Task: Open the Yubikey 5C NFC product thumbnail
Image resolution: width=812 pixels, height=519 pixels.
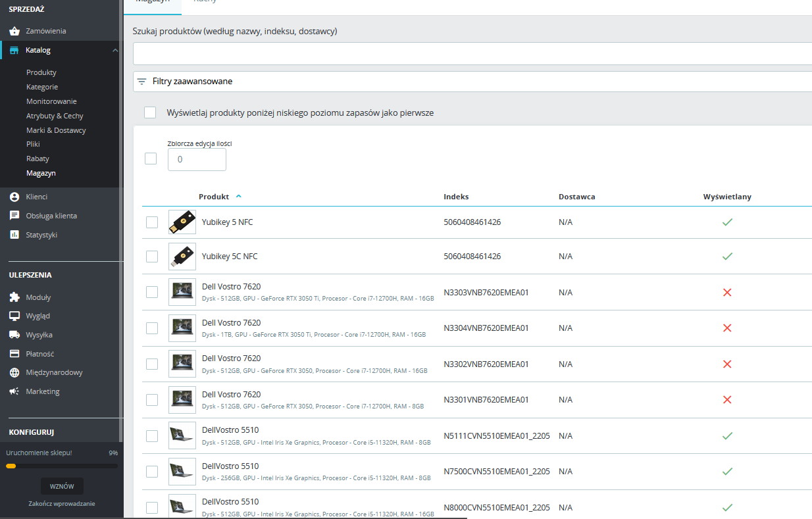Action: tap(182, 257)
